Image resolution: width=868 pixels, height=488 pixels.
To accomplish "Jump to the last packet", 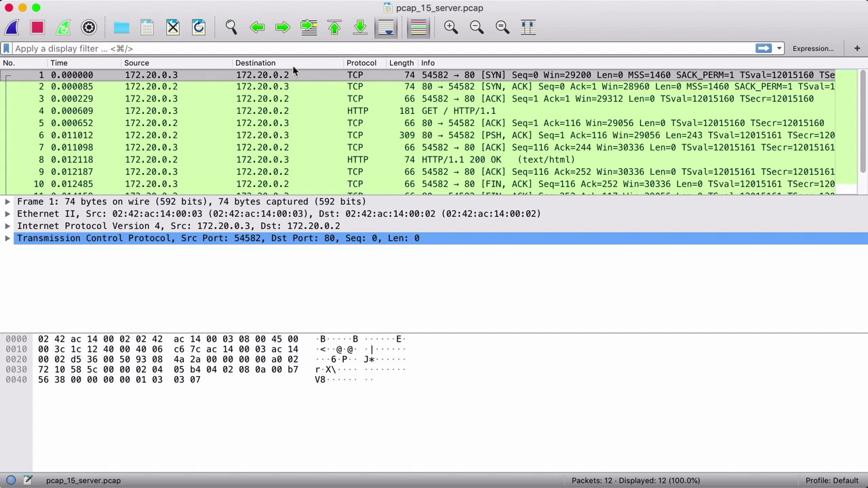I will click(x=360, y=27).
